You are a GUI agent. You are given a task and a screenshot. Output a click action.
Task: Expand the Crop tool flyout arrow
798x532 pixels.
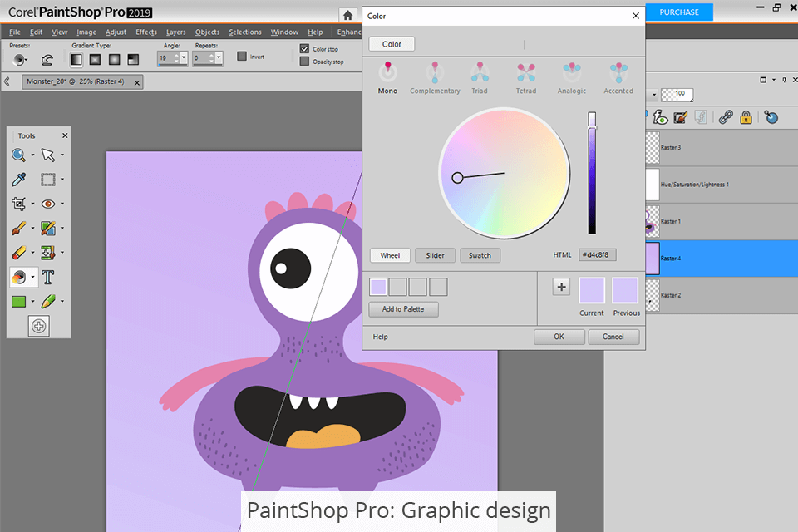coord(32,204)
